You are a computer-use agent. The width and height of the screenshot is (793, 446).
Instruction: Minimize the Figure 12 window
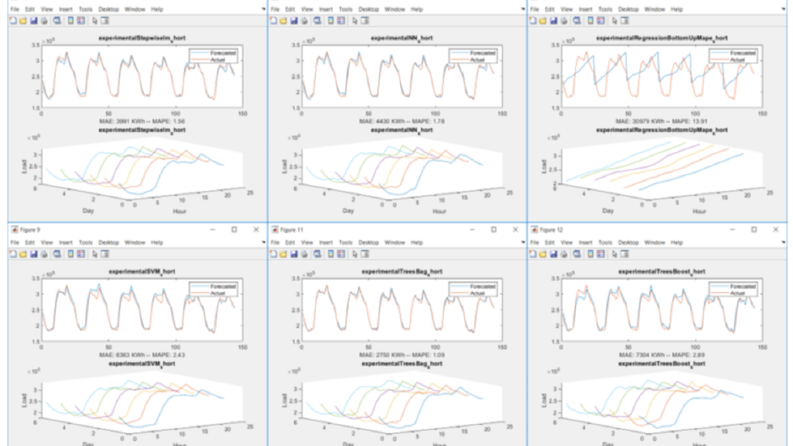coord(732,230)
